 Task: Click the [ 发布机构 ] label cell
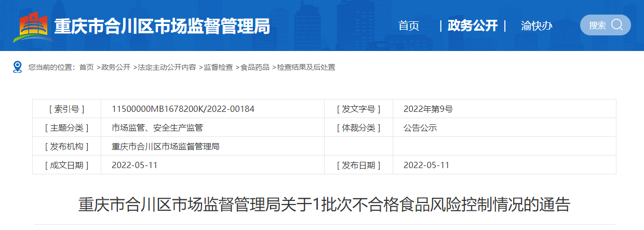66,146
